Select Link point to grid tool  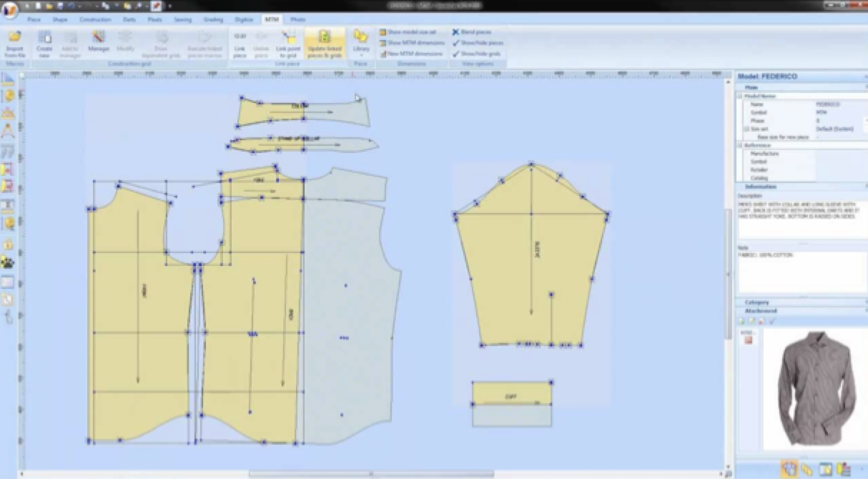click(x=287, y=44)
